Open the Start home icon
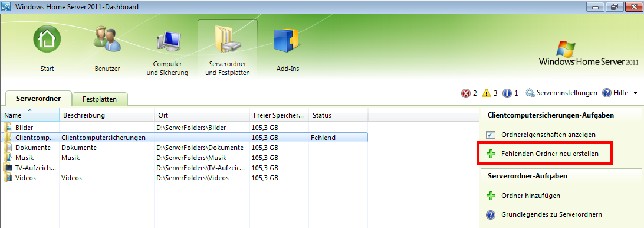644x228 pixels. (x=47, y=39)
